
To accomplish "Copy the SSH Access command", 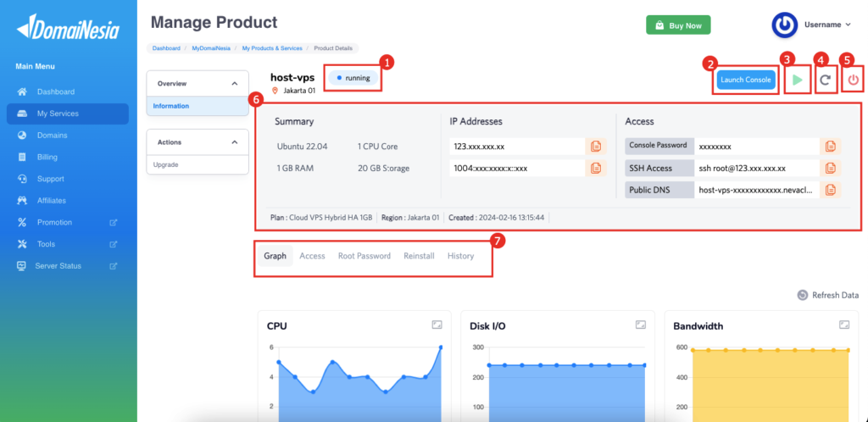I will coord(831,168).
